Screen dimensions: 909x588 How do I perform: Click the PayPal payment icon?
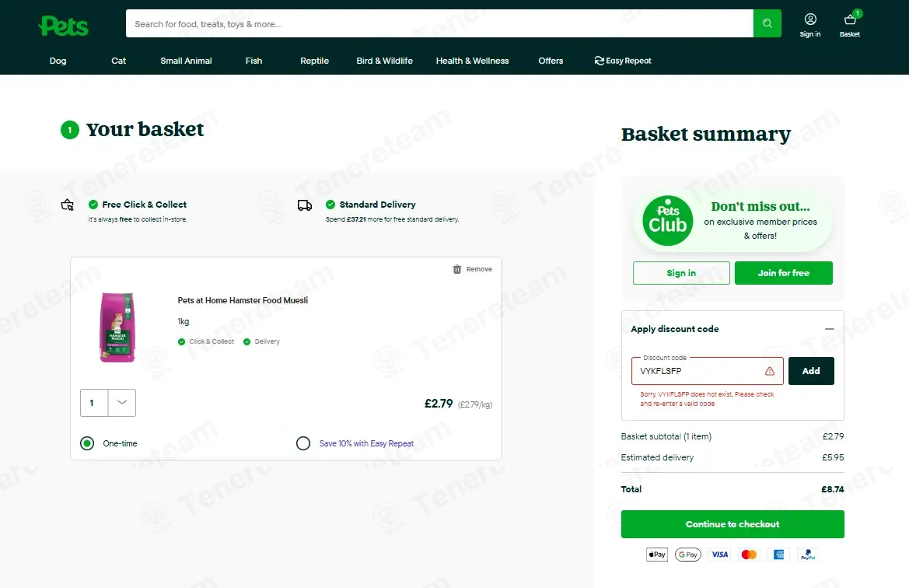[x=808, y=555]
